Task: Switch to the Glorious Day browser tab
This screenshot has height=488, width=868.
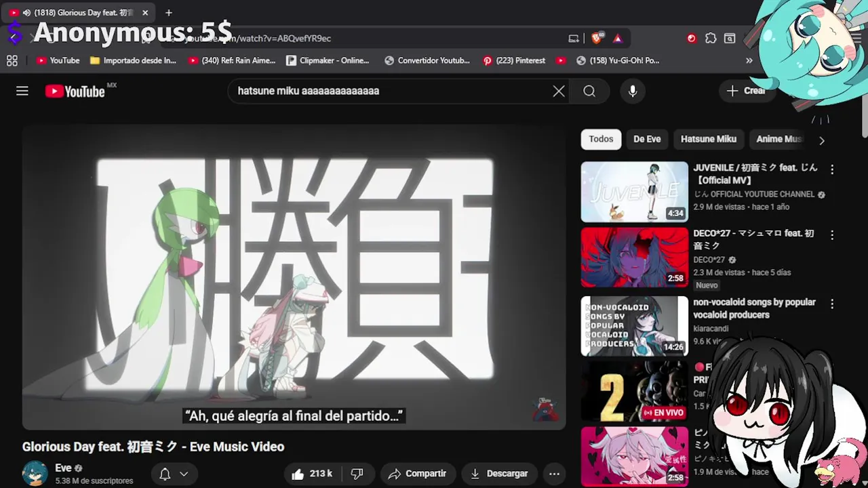Action: click(78, 13)
